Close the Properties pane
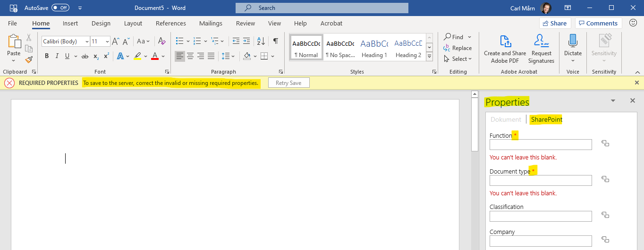The width and height of the screenshot is (644, 250). point(633,100)
